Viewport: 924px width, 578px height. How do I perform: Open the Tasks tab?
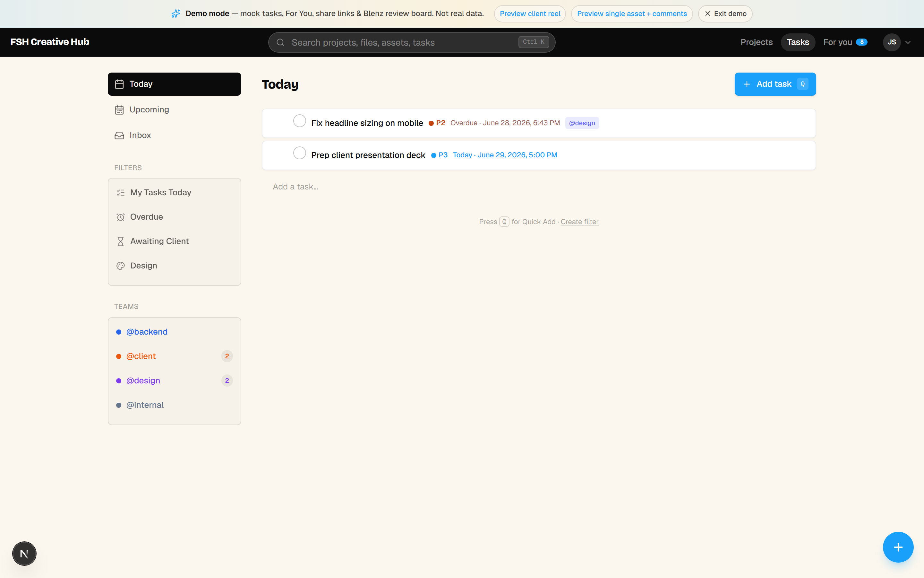click(798, 42)
